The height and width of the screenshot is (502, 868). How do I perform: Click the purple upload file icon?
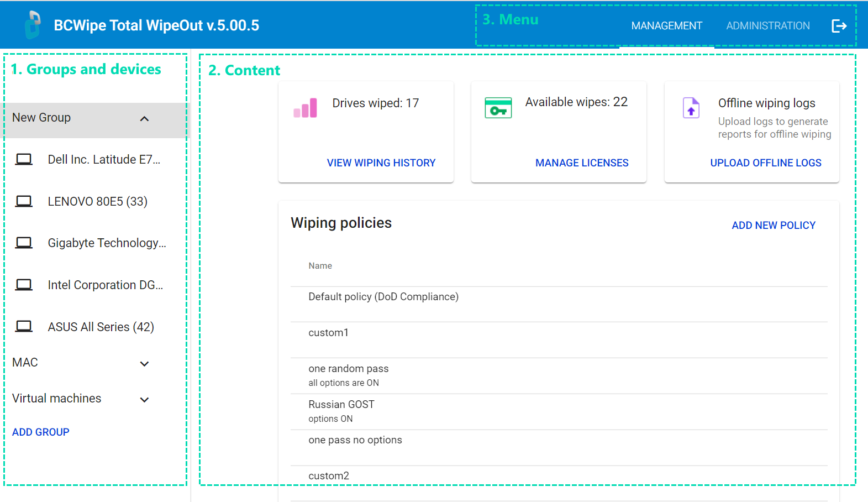pyautogui.click(x=691, y=108)
